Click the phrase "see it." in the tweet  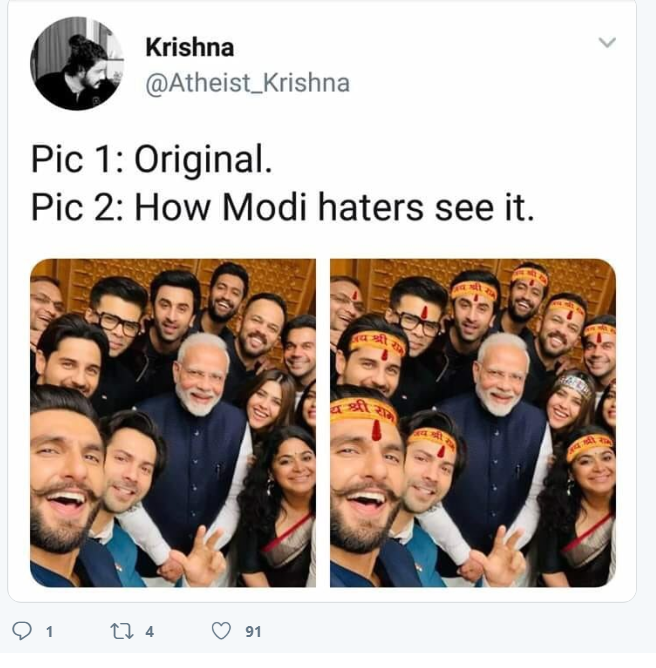click(x=485, y=207)
